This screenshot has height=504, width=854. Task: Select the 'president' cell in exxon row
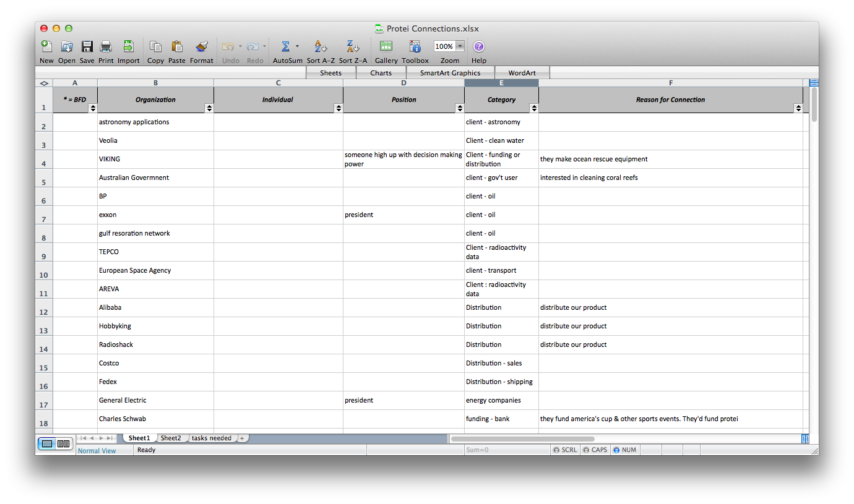403,215
